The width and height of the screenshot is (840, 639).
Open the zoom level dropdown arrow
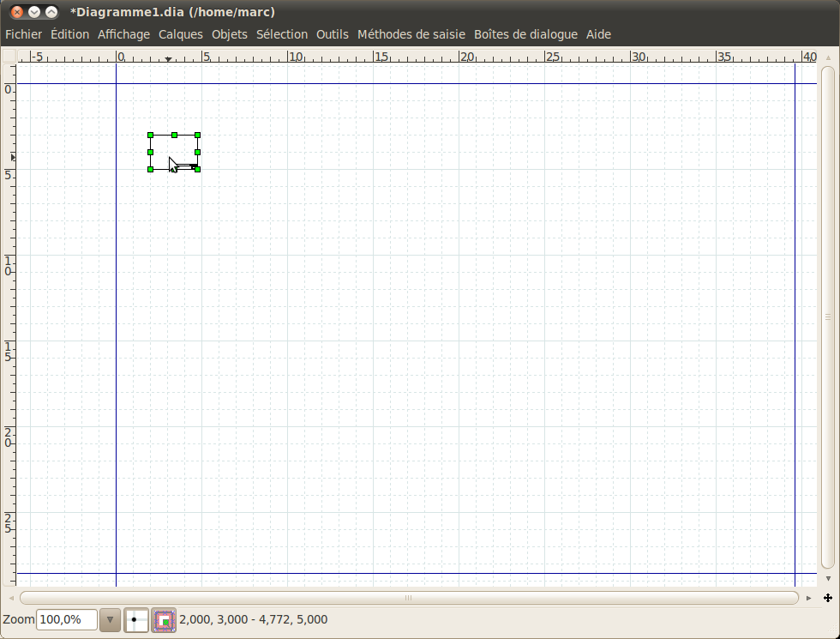coord(110,619)
